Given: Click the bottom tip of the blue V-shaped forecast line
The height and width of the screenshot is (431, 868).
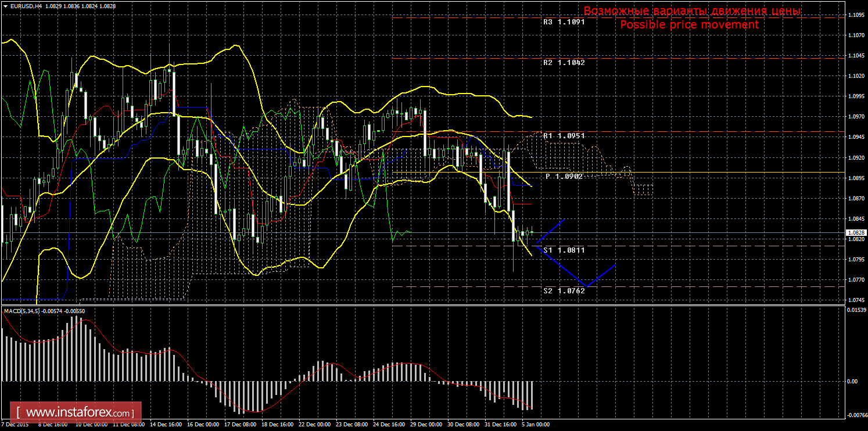Looking at the screenshot, I should 587,286.
